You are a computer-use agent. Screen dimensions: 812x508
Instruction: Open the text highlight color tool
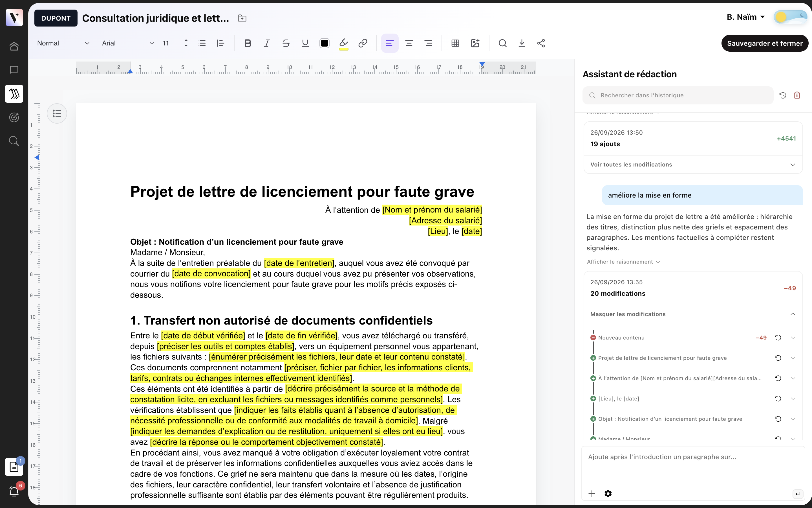point(344,43)
